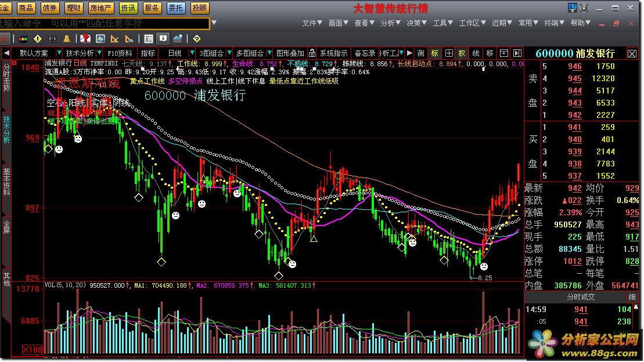Open the 查看 menu

point(365,23)
